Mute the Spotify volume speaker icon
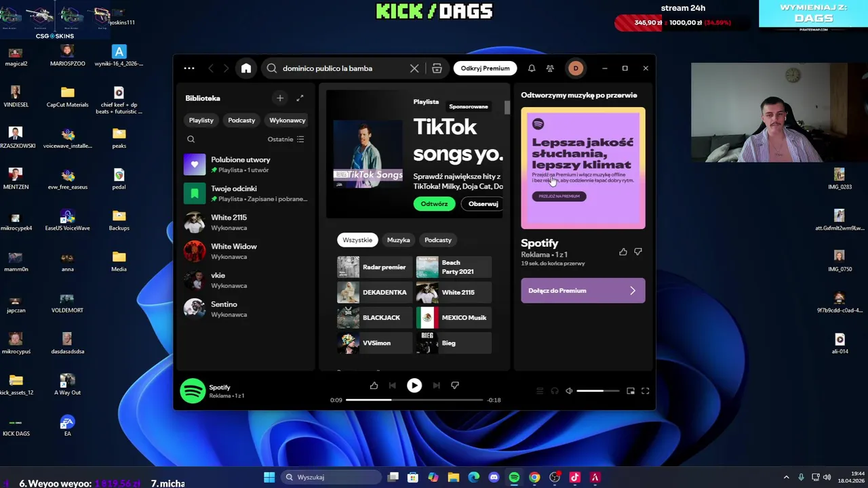The image size is (868, 488). coord(569,391)
